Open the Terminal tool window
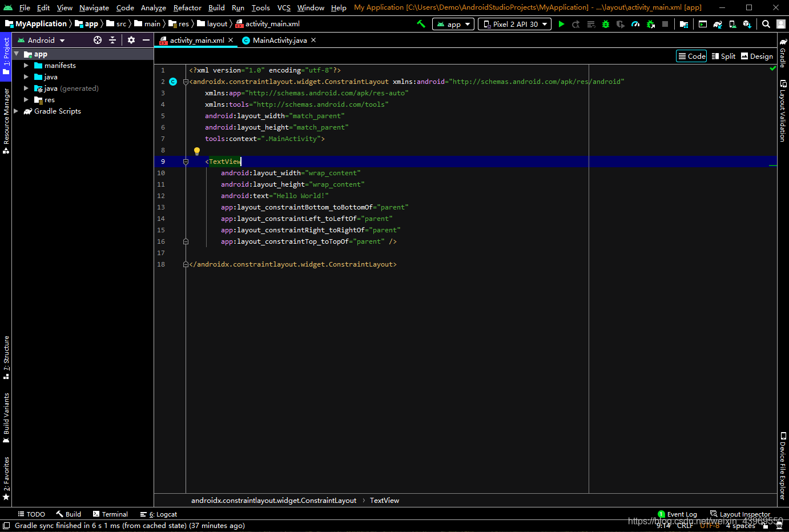 tap(110, 514)
